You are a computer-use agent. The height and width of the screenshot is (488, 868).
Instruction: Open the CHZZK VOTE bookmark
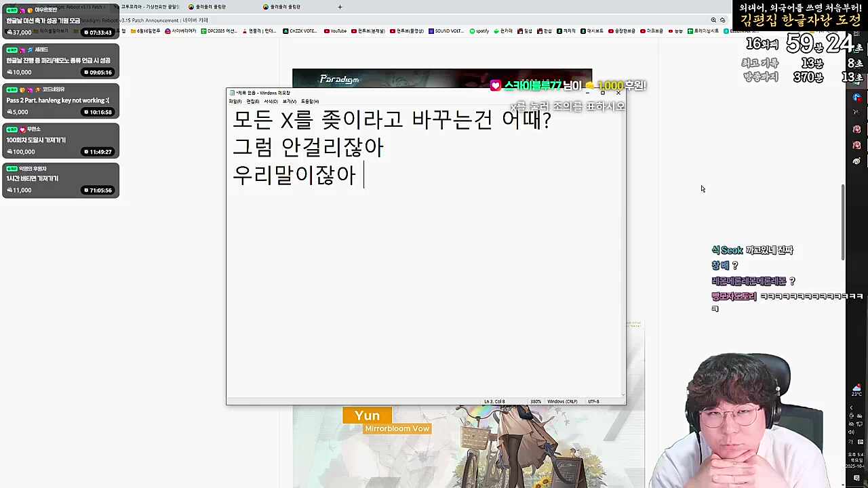[x=300, y=31]
